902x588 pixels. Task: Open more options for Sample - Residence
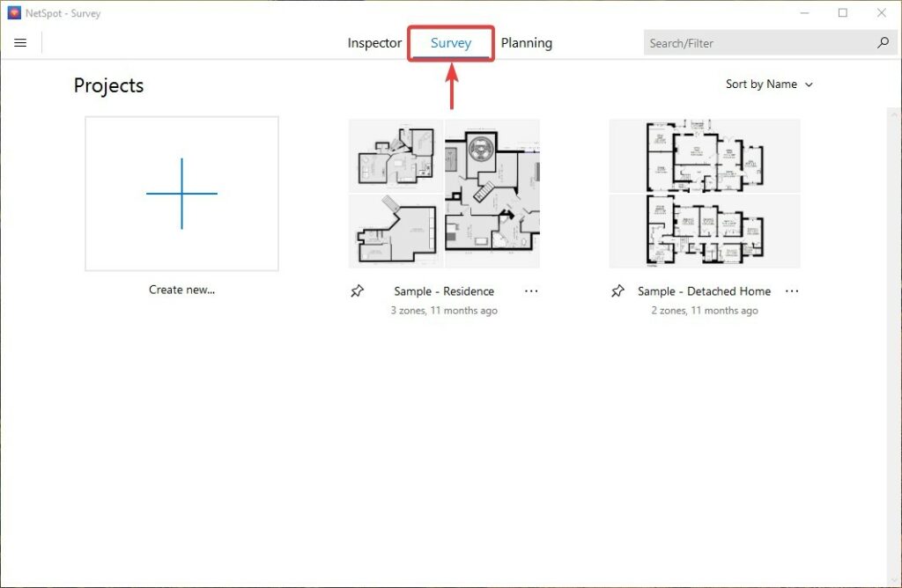pos(531,290)
